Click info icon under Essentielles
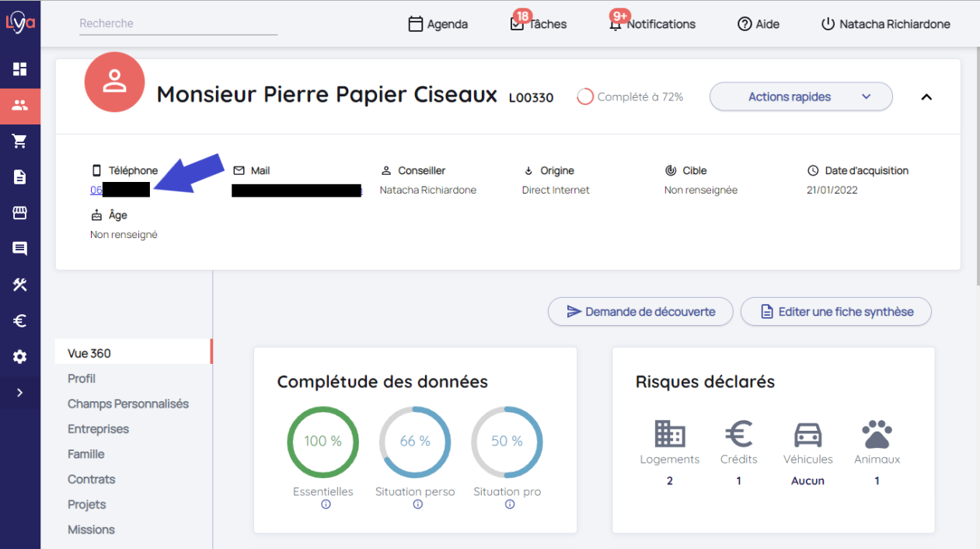 pyautogui.click(x=326, y=505)
